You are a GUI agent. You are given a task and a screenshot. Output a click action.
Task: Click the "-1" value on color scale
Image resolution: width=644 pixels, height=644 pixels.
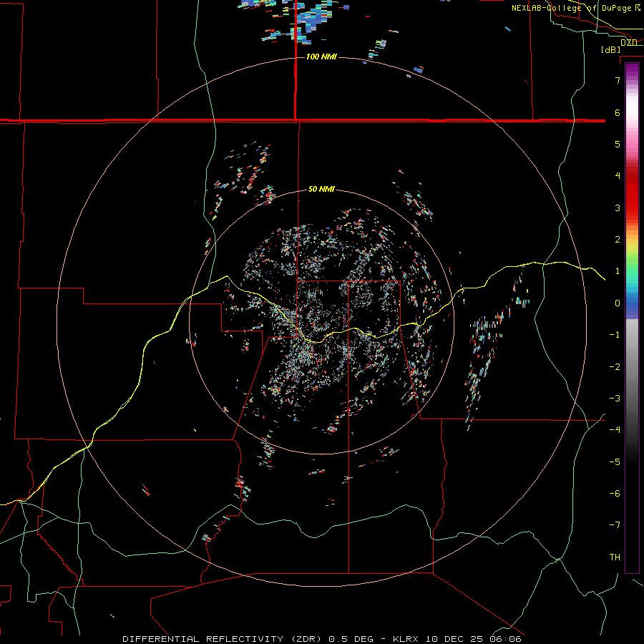tap(615, 335)
